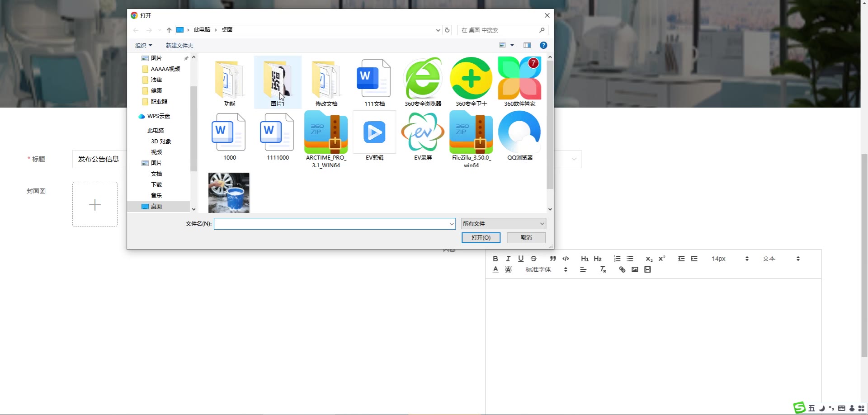This screenshot has height=415, width=868.
Task: Insert a blockquote in the editor
Action: coord(552,259)
